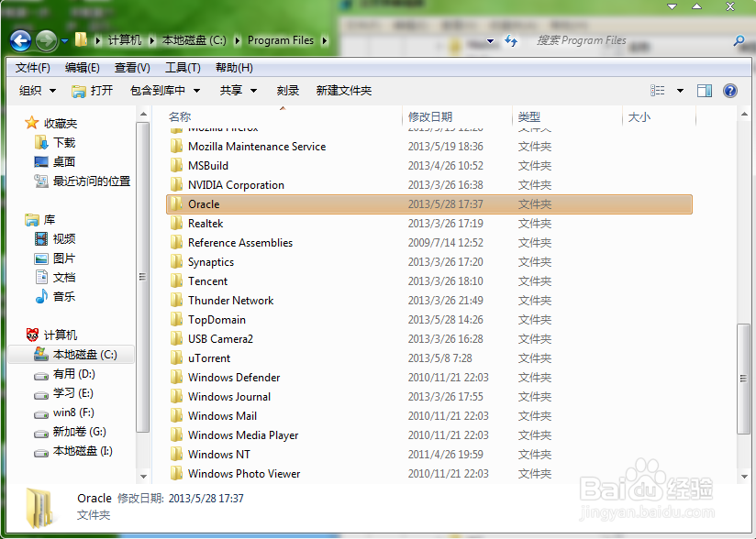The height and width of the screenshot is (539, 756).
Task: Open the address bar history dropdown arrow
Action: click(x=490, y=41)
